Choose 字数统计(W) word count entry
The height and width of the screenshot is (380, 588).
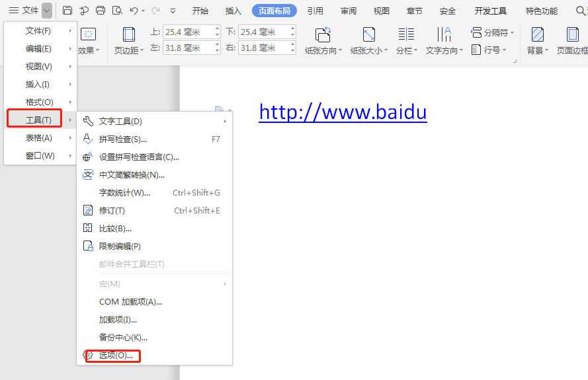coord(155,192)
